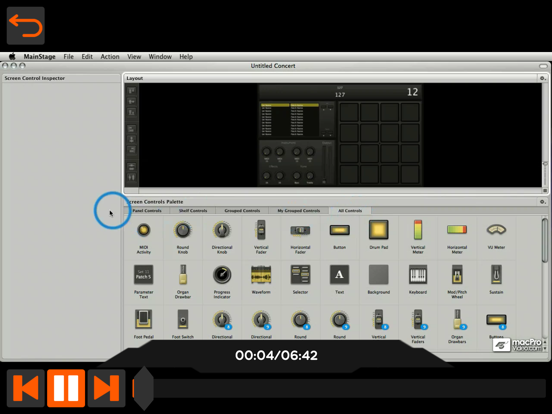This screenshot has height=414, width=552.
Task: Select the grouped Organ Drawbars control icon
Action: point(458,320)
